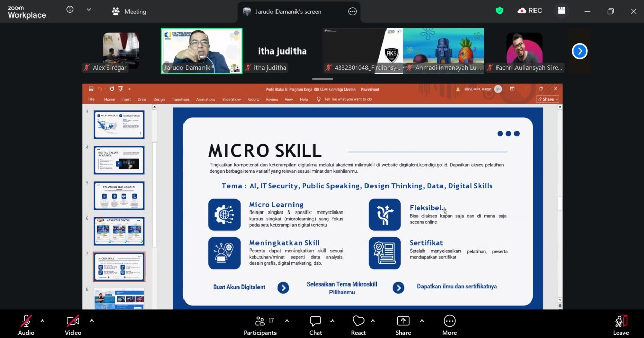Open the Chat panel

pyautogui.click(x=316, y=322)
